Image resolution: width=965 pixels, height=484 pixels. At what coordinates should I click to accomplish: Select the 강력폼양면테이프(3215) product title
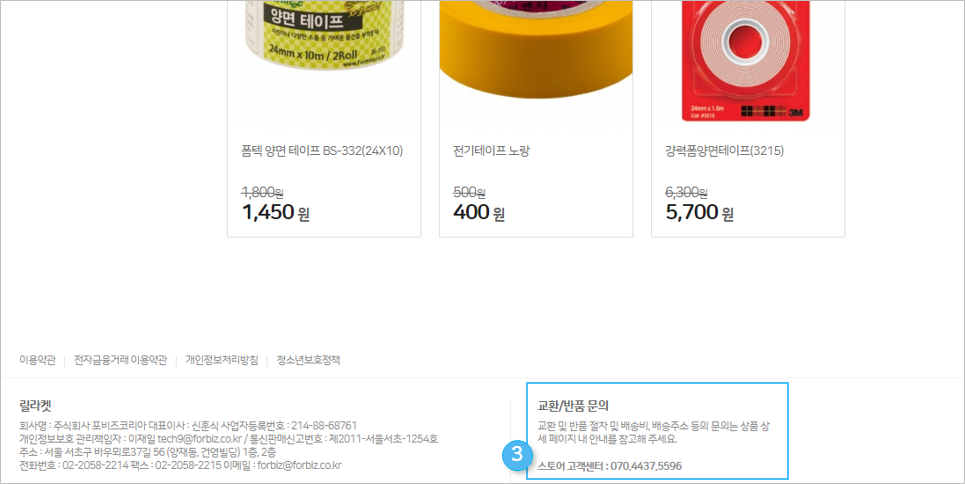724,151
